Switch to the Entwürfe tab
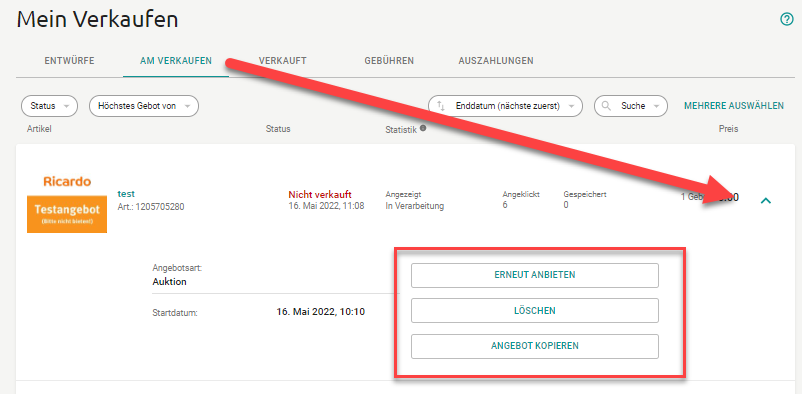The height and width of the screenshot is (394, 802). pos(70,61)
